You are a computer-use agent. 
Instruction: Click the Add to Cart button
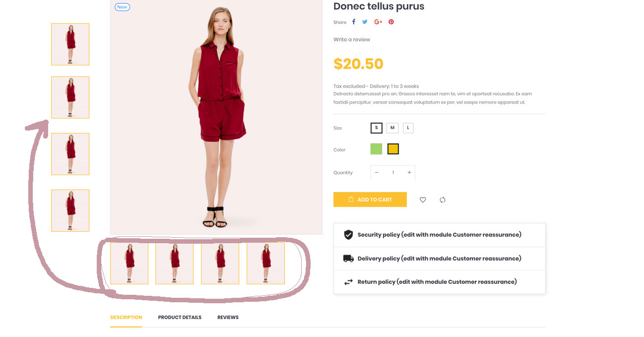[x=370, y=200]
